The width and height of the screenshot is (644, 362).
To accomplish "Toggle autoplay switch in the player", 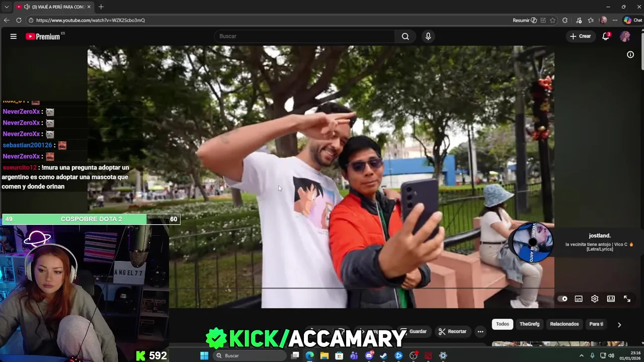I will pos(562,299).
